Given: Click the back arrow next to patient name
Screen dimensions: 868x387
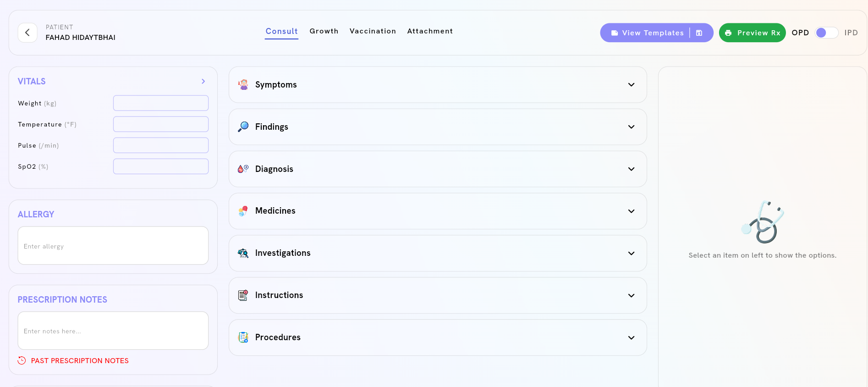Looking at the screenshot, I should [27, 33].
